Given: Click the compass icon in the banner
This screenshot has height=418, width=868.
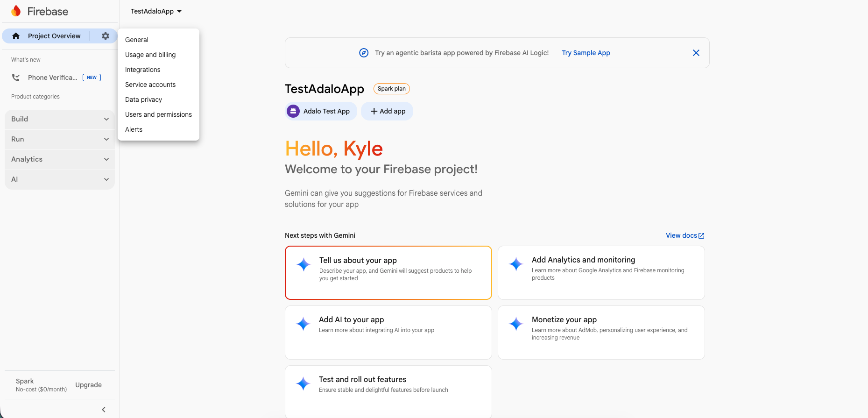Looking at the screenshot, I should [x=364, y=53].
